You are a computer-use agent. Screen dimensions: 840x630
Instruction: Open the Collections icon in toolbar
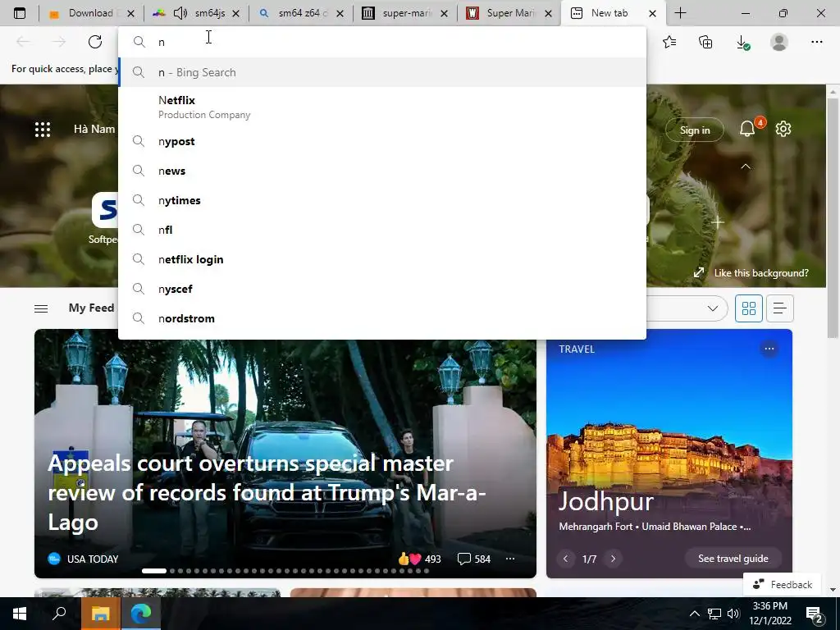(x=705, y=42)
